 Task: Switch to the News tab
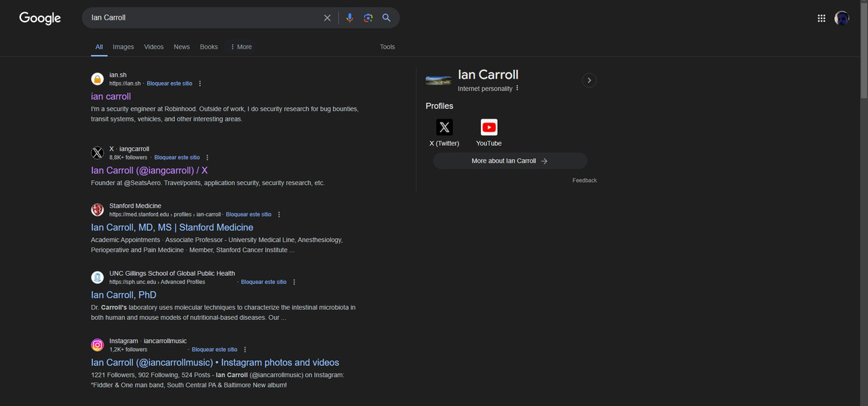[182, 47]
